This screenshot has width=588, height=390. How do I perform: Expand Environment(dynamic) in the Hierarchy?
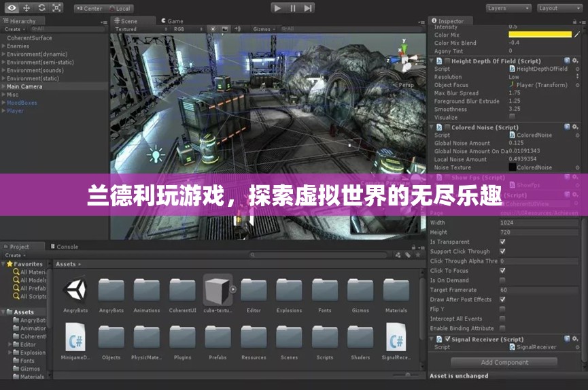pos(3,54)
